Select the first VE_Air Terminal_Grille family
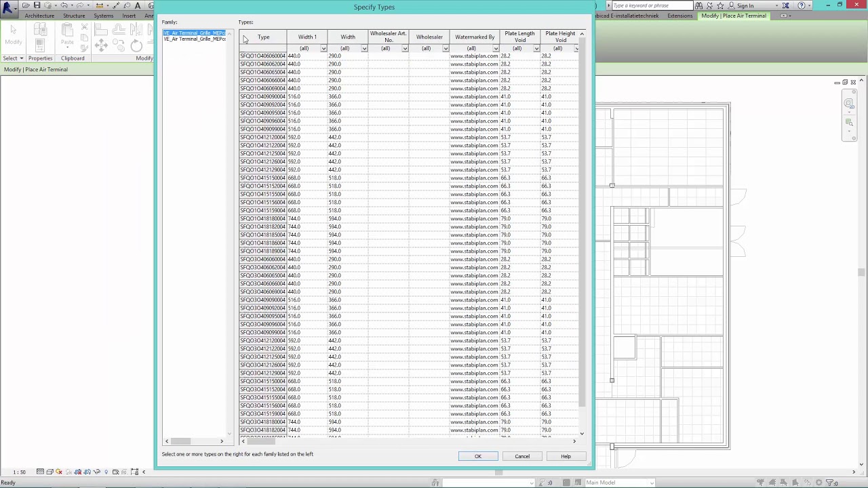868x488 pixels. (x=195, y=33)
